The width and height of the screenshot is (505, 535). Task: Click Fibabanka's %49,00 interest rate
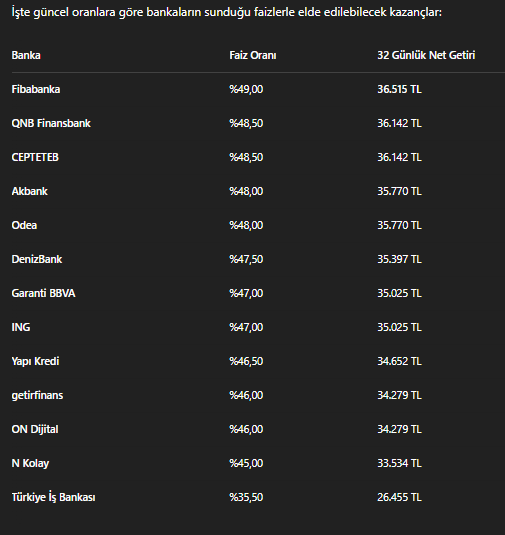pyautogui.click(x=246, y=89)
